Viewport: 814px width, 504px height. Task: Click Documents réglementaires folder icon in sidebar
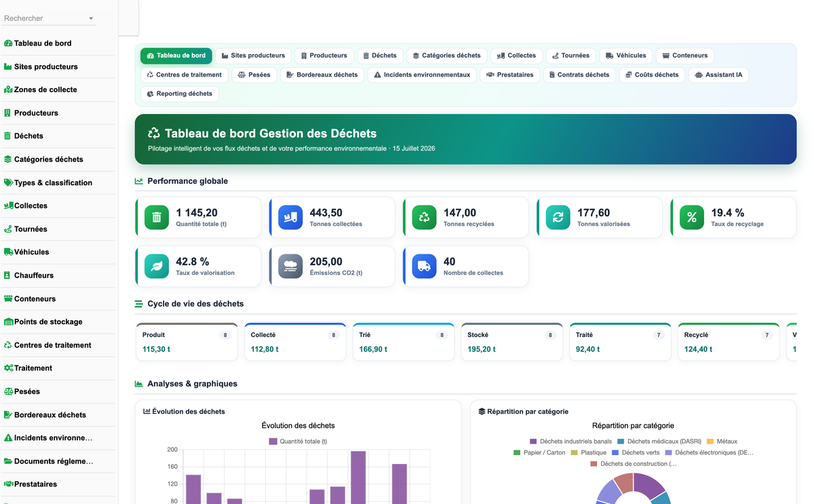pos(8,461)
